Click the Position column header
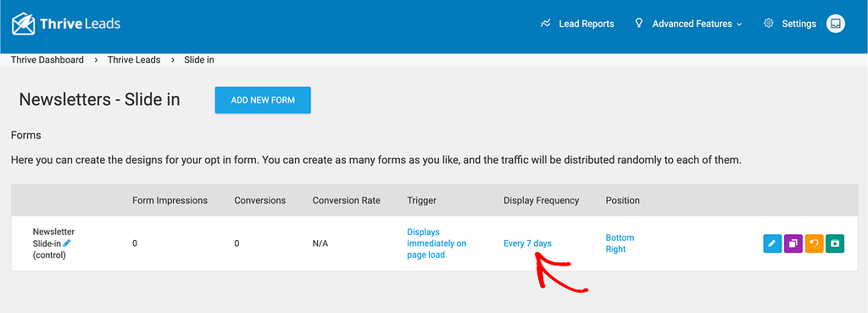868x313 pixels. [x=623, y=200]
